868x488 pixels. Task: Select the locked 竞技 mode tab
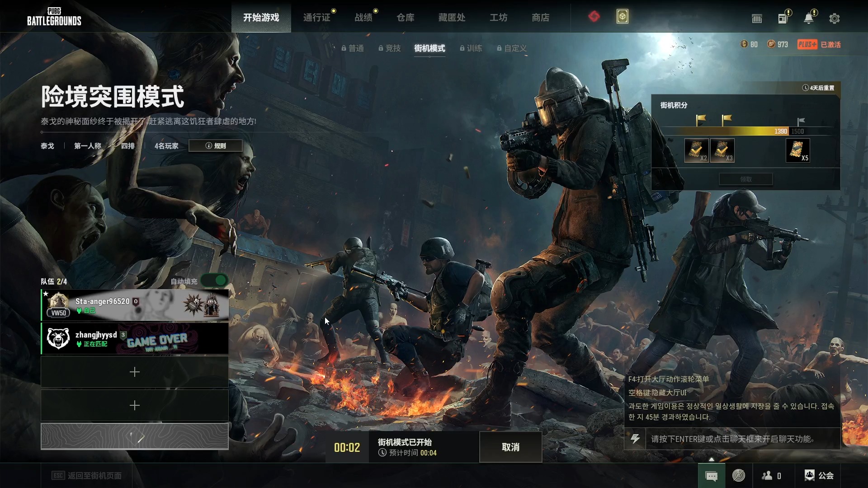coord(390,48)
